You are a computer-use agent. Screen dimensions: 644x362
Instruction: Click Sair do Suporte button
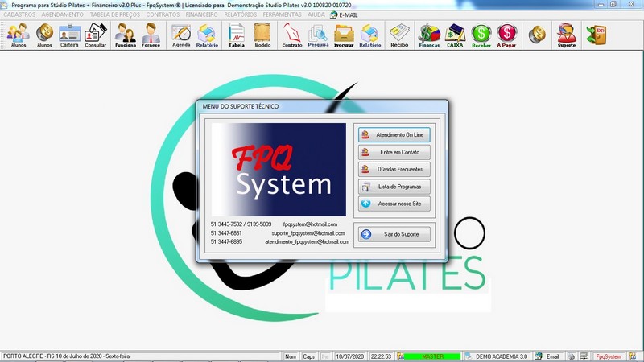pos(394,234)
